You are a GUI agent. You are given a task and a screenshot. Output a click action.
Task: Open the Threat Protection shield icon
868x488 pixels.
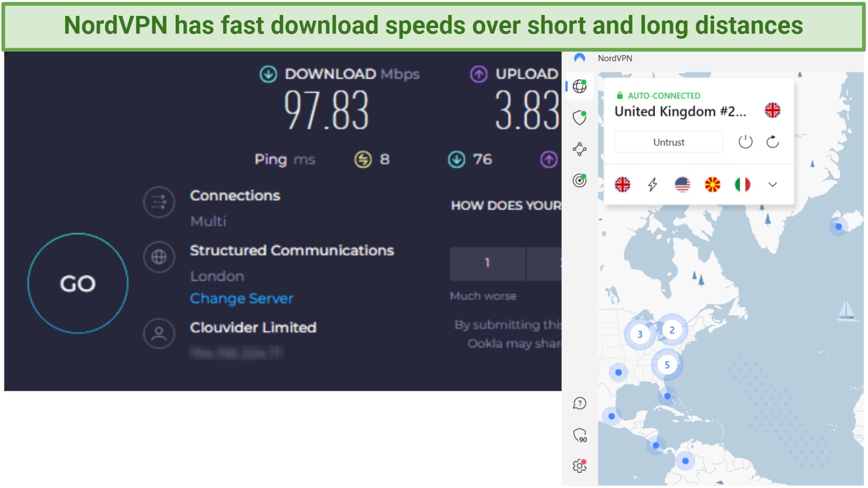pyautogui.click(x=580, y=117)
